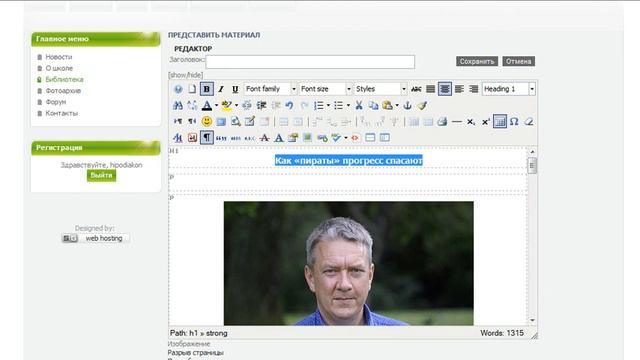
Task: Open О школе menu item
Action: pos(59,68)
